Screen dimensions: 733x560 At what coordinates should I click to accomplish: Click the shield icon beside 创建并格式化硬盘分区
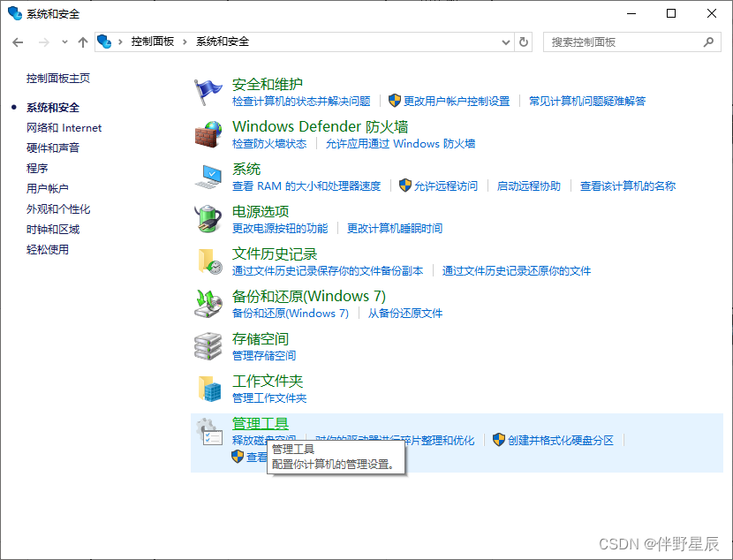(x=499, y=439)
